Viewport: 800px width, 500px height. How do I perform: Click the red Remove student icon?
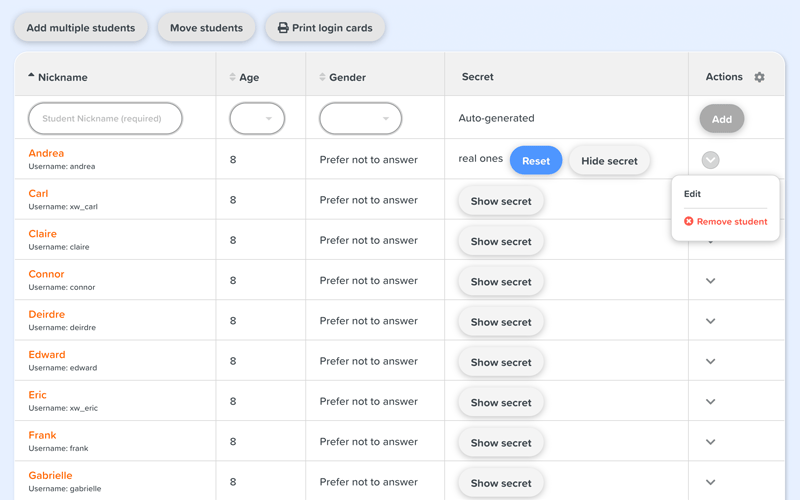pos(689,222)
